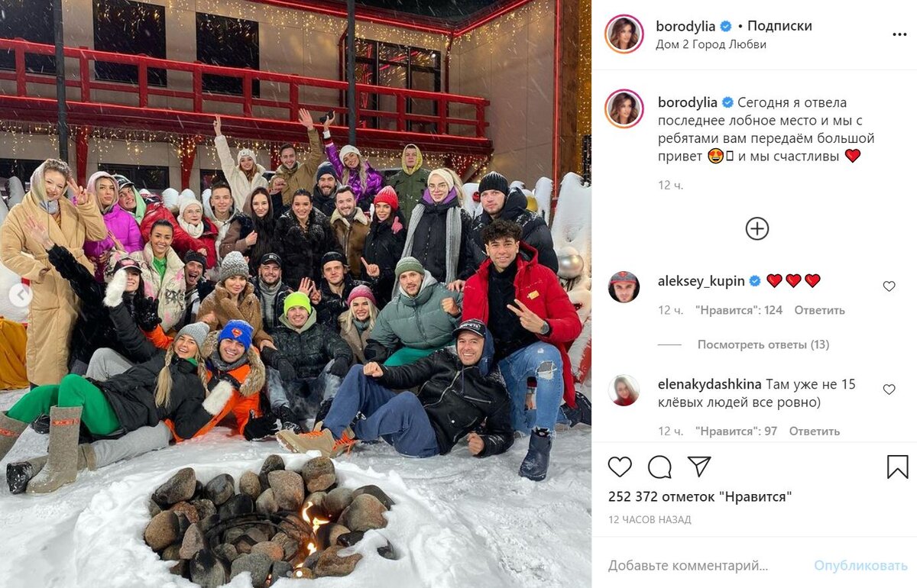Open elenakydashkina's avatar
The width and height of the screenshot is (917, 588).
tap(624, 390)
